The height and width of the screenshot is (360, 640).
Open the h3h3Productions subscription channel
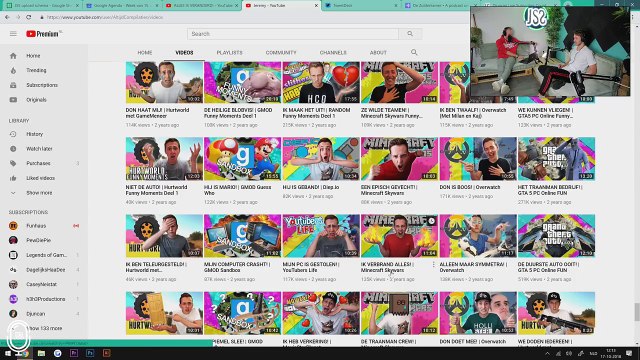44,299
